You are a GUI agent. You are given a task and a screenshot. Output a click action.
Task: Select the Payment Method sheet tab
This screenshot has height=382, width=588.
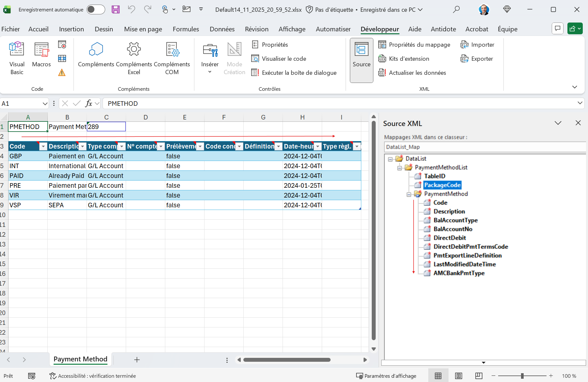[x=80, y=359]
